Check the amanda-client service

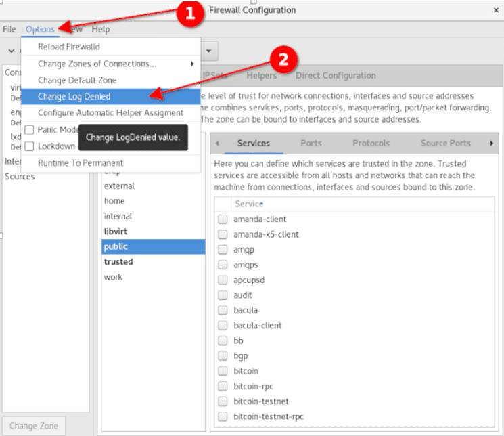tap(223, 219)
